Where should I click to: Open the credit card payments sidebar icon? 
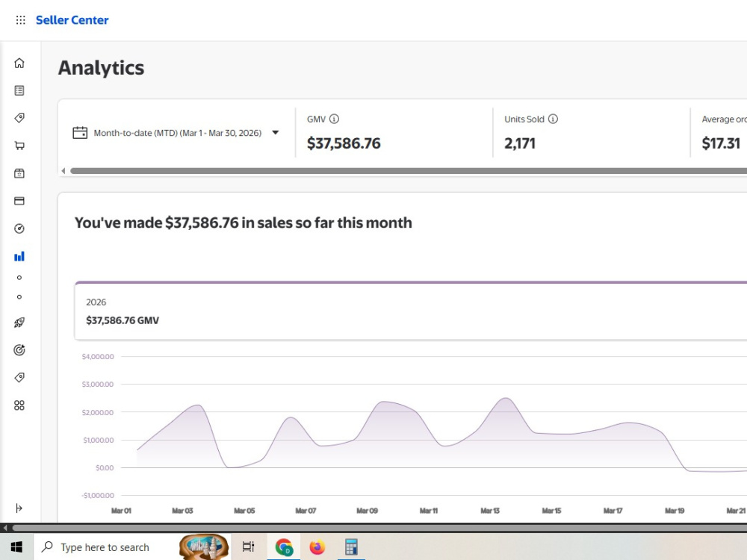[19, 201]
